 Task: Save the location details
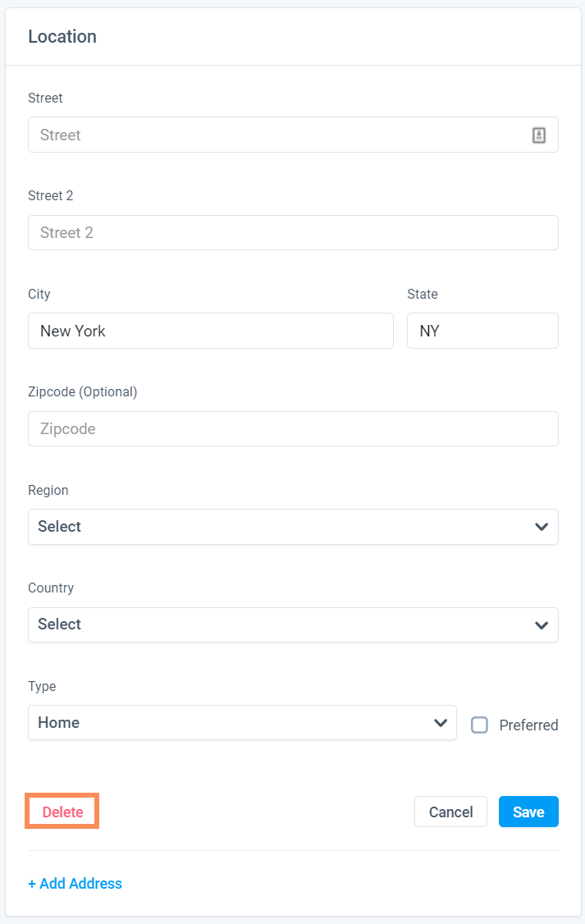click(528, 812)
